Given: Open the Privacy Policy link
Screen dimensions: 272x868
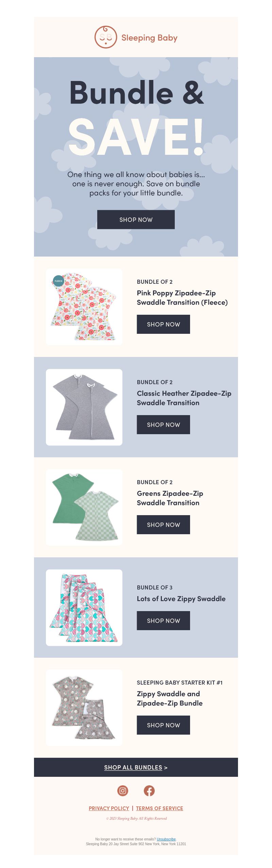Looking at the screenshot, I should tap(109, 808).
